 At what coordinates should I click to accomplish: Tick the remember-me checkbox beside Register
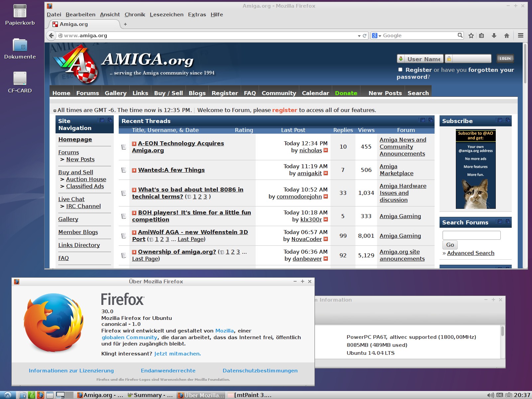(400, 69)
